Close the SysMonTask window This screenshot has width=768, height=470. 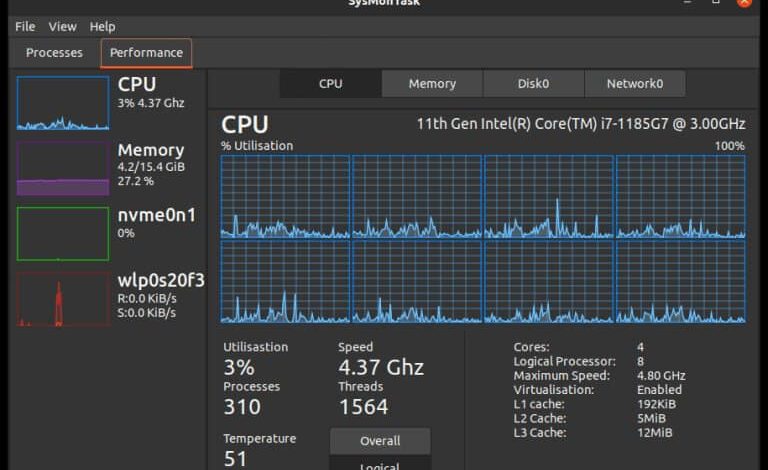pyautogui.click(x=744, y=2)
